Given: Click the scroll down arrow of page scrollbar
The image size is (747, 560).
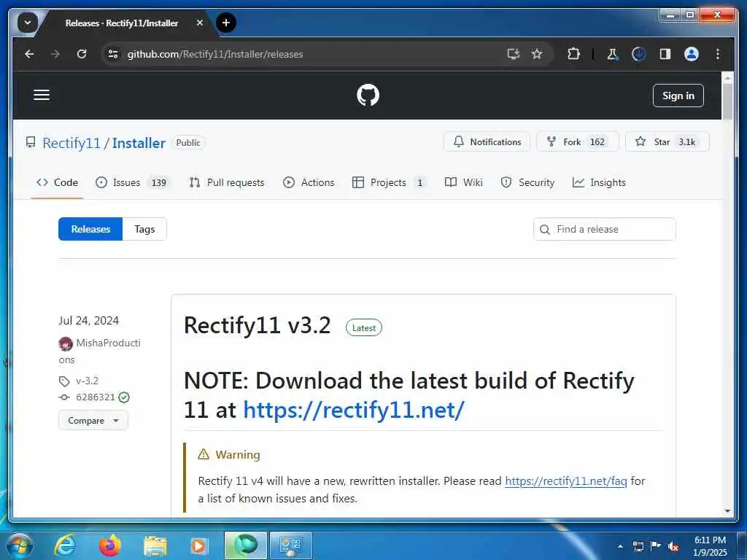Looking at the screenshot, I should click(x=727, y=511).
